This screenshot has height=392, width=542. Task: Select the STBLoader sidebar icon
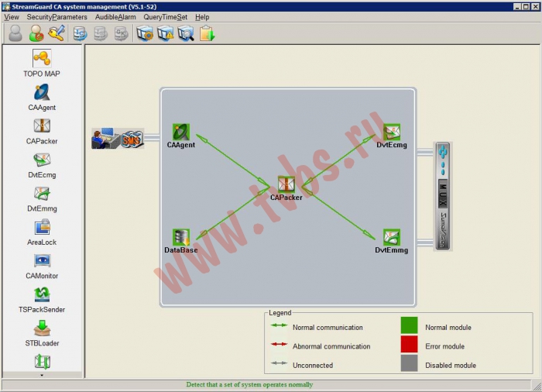click(42, 333)
